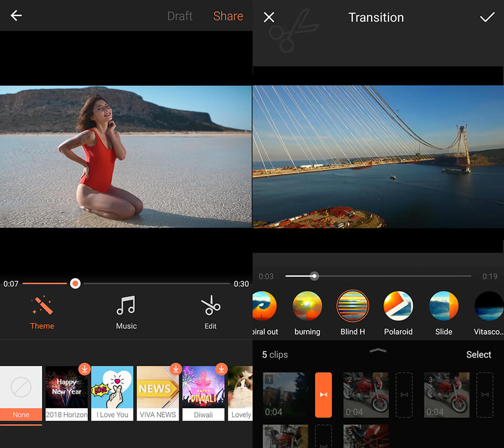Confirm transition with the checkmark
This screenshot has width=504, height=448.
[x=487, y=17]
